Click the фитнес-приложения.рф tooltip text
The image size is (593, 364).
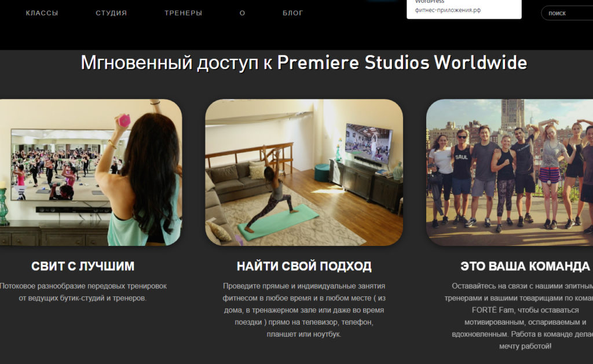pyautogui.click(x=448, y=10)
